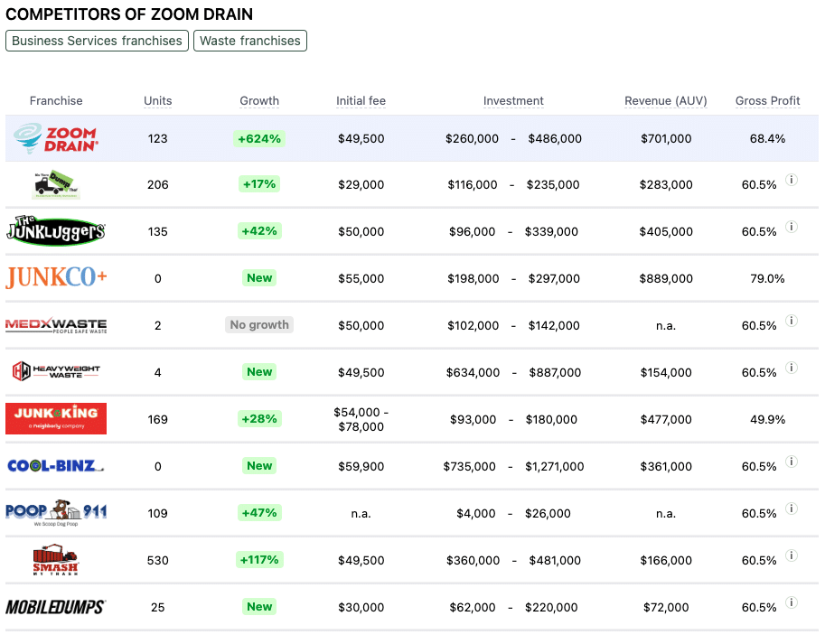Screen dimensions: 825x644
Task: Open the Poop 911 logo
Action: [x=56, y=512]
